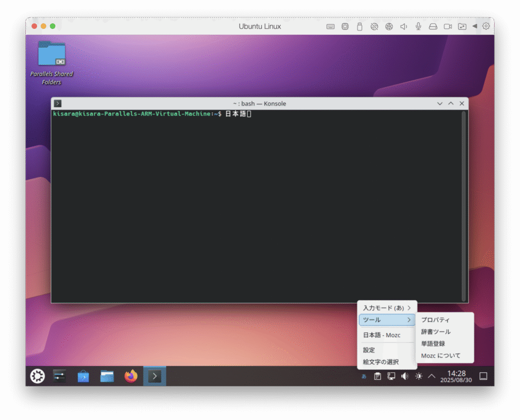The width and height of the screenshot is (520, 420).
Task: Click the green macOS zoom button
Action: click(x=52, y=26)
